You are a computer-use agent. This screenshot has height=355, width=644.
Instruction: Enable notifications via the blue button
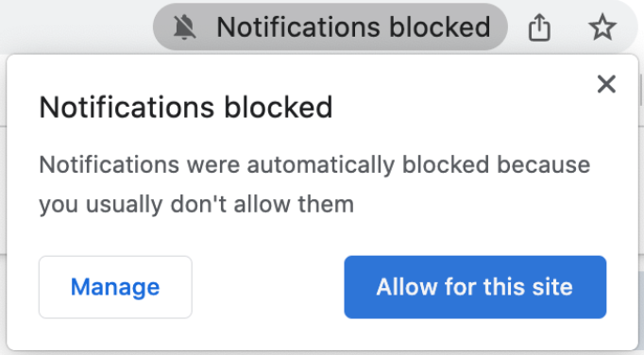(x=475, y=287)
